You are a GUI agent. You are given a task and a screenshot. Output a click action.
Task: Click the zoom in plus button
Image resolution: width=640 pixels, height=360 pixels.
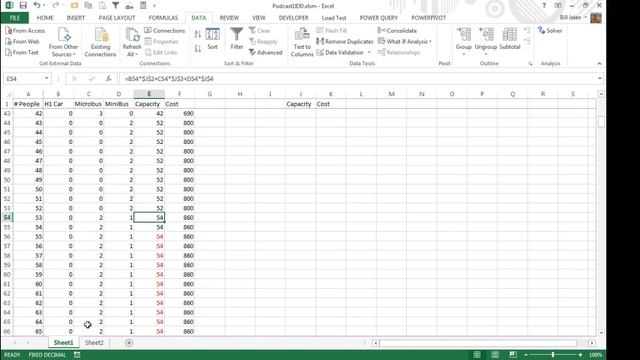click(x=580, y=355)
